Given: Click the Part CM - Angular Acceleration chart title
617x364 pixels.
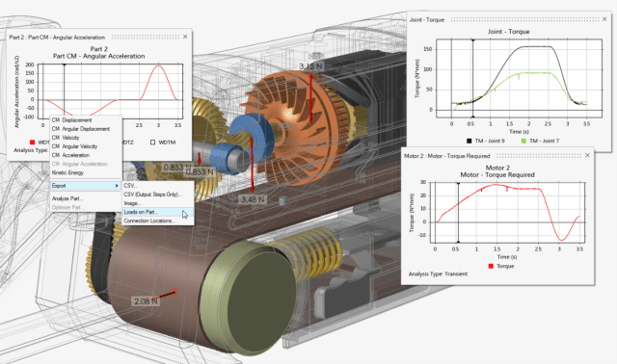Looking at the screenshot, I should tap(98, 56).
